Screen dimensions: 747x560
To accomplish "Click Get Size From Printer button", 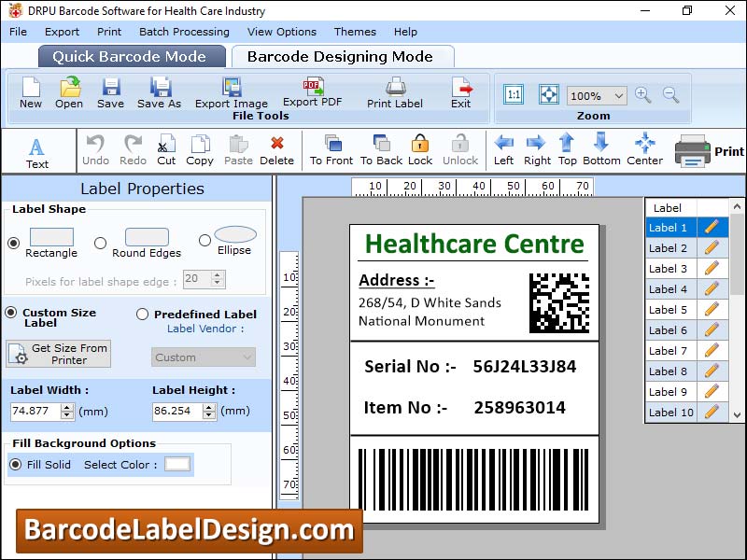I will click(58, 354).
